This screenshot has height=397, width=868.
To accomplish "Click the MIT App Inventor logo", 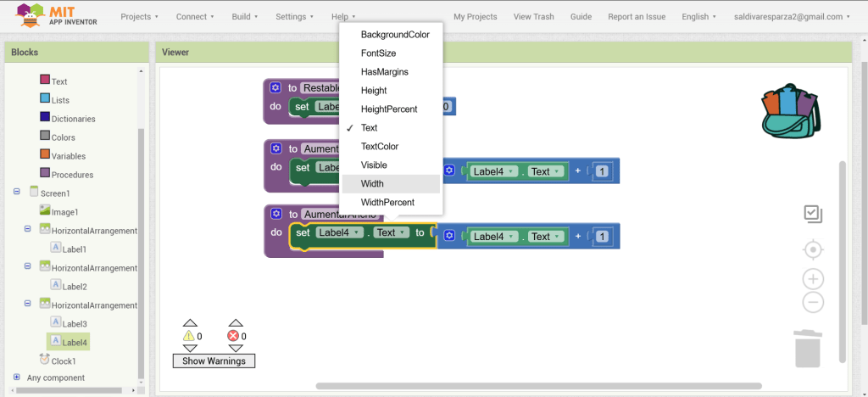I will click(x=51, y=15).
